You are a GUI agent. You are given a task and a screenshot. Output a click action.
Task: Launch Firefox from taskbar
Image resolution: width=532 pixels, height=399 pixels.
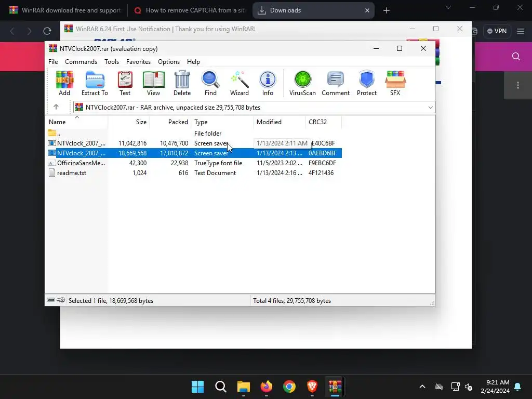click(267, 387)
